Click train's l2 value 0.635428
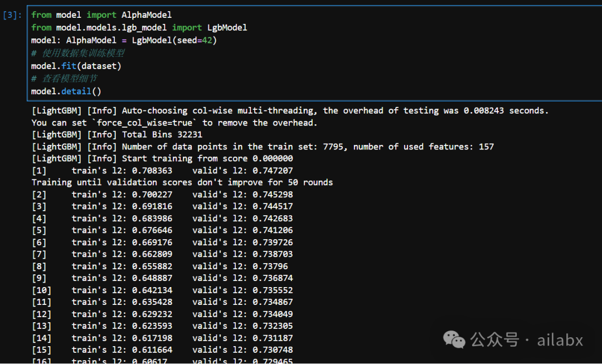This screenshot has height=364, width=602. [x=152, y=302]
